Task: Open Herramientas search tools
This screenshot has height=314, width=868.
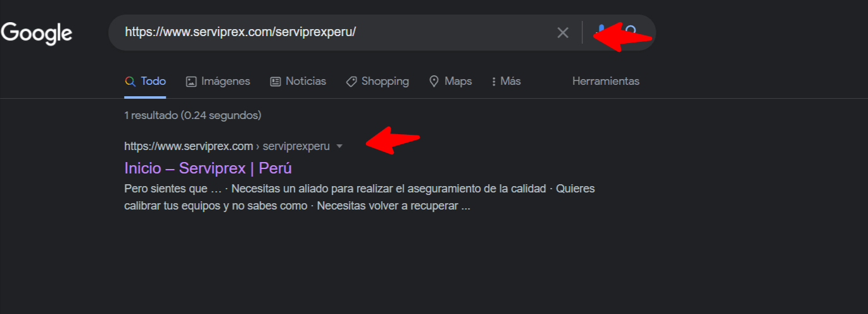Action: tap(606, 81)
